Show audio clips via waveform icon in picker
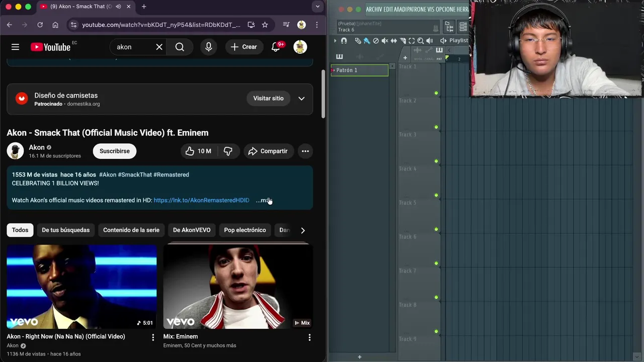 pos(359,57)
